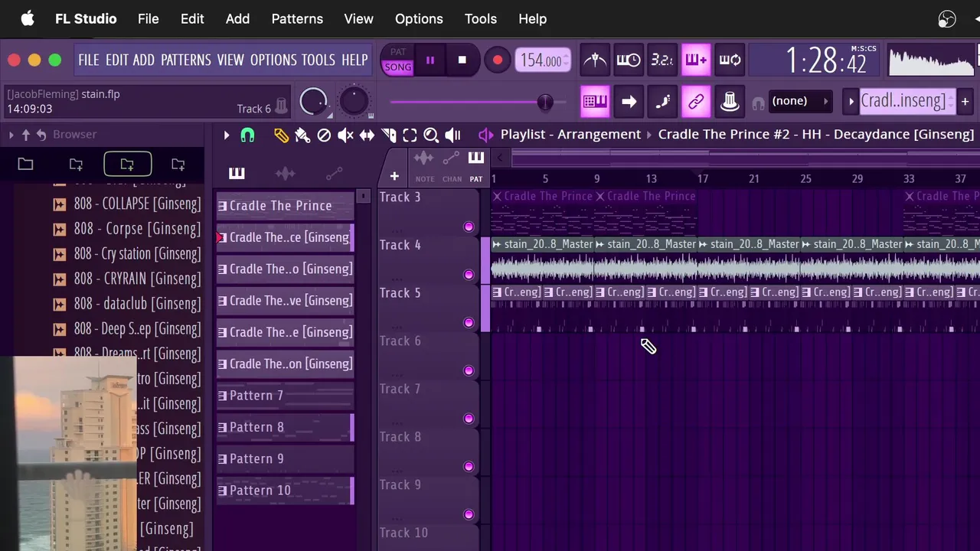
Task: Select the Mute tool with speaker-x icon
Action: [345, 135]
